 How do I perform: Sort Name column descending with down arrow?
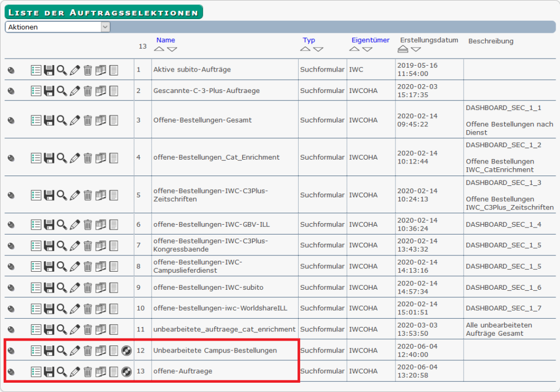pos(172,49)
